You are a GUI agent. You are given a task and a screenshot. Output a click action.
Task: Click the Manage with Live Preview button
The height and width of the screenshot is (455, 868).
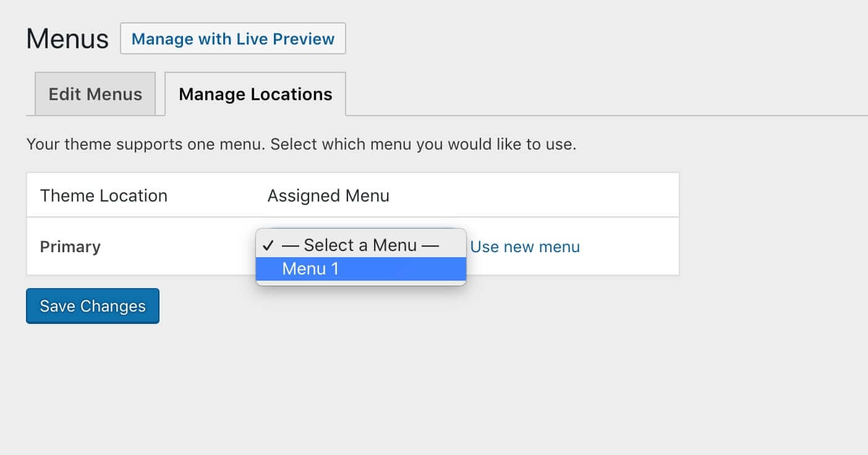coord(233,39)
